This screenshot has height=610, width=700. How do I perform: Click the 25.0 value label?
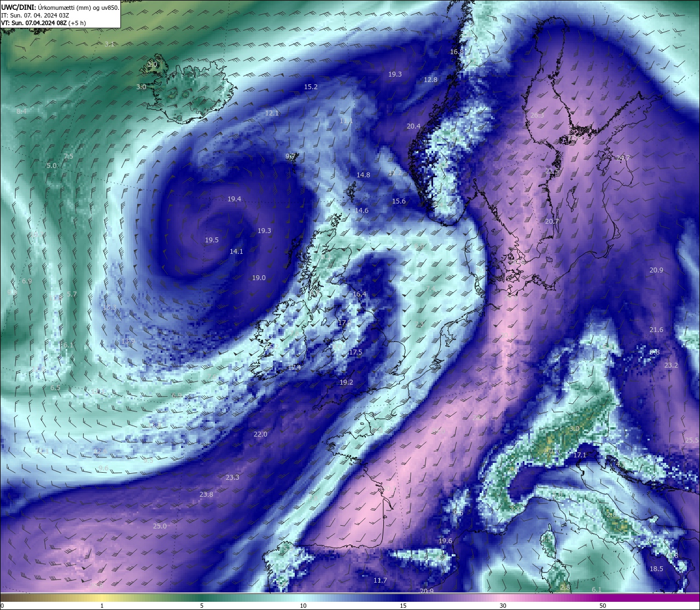pos(160,526)
